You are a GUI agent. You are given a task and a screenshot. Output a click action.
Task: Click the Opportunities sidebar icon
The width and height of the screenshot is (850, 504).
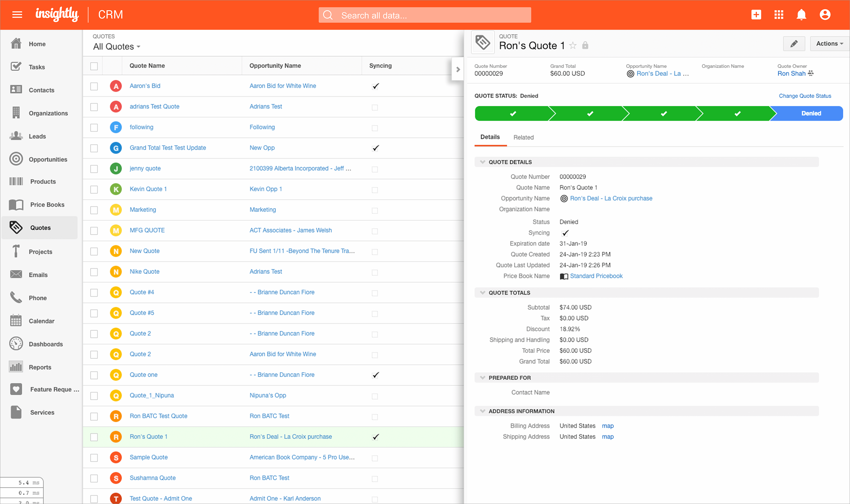(x=16, y=159)
